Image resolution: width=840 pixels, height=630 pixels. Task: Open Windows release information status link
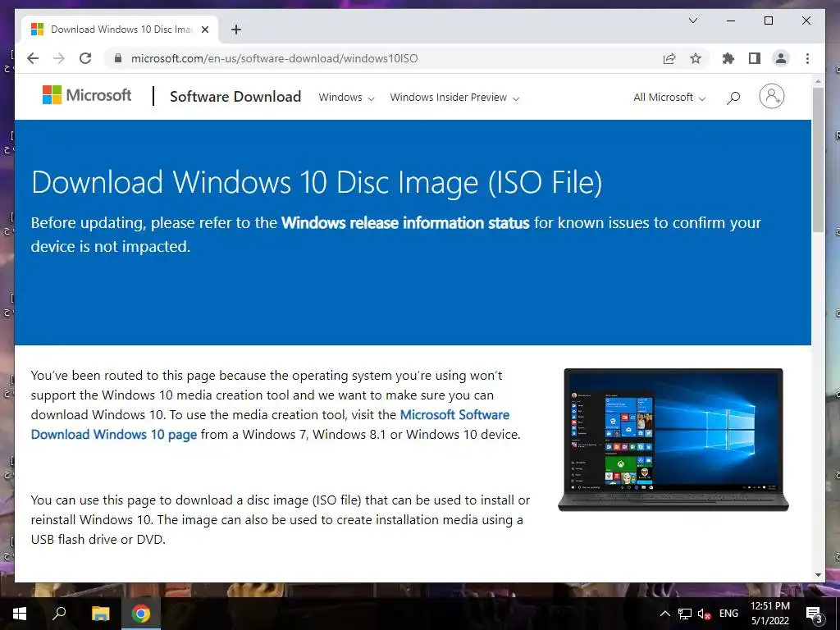[405, 223]
